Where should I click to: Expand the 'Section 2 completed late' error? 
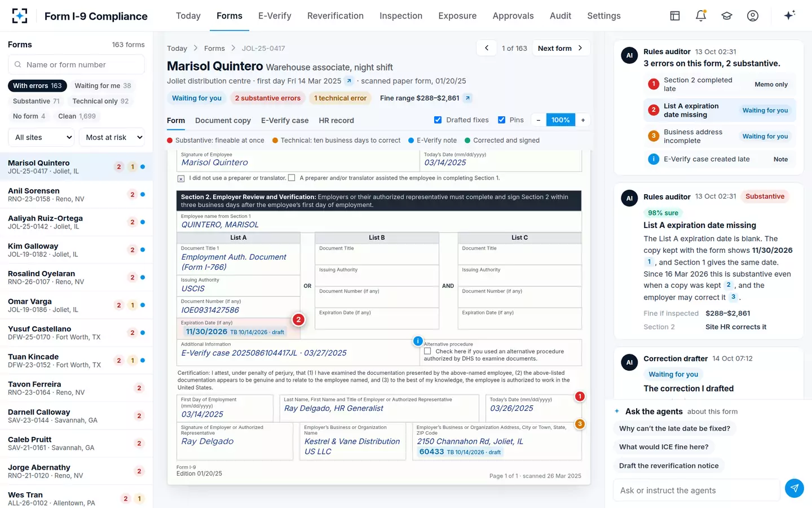pos(720,85)
